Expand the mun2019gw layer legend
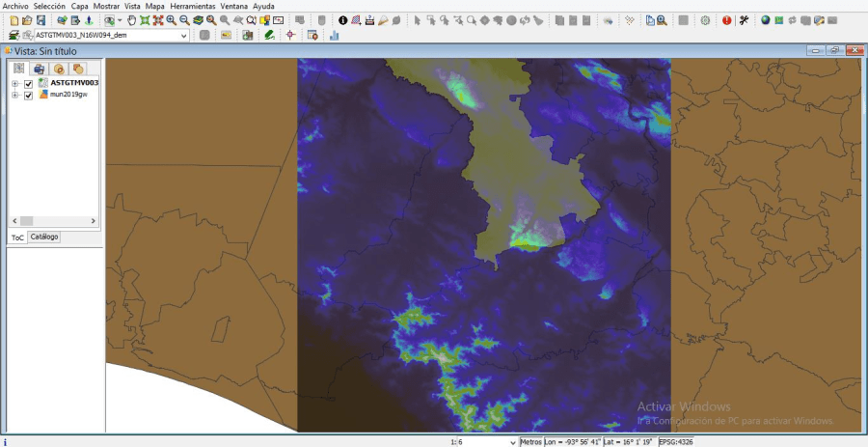This screenshot has height=447, width=868. pyautogui.click(x=15, y=96)
